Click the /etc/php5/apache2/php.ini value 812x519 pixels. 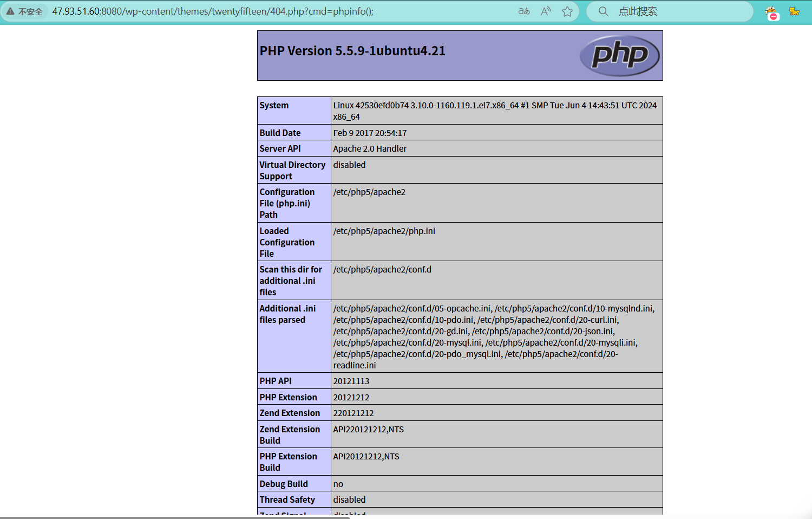384,231
